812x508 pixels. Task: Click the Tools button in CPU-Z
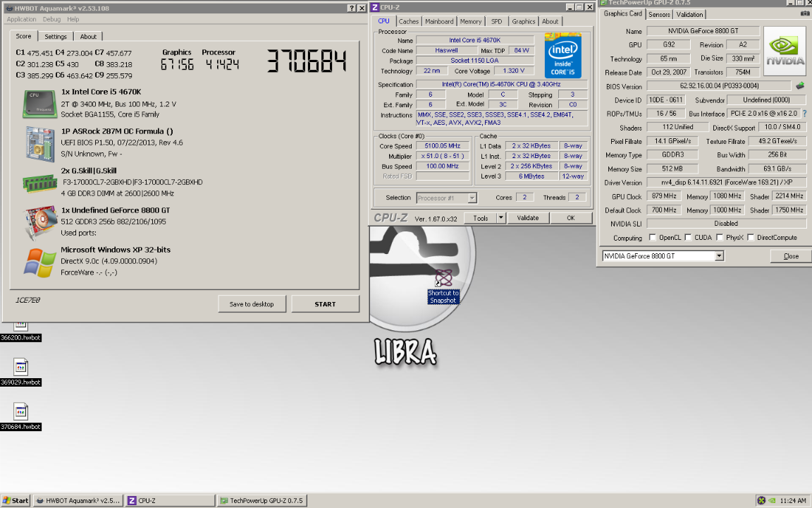(481, 218)
